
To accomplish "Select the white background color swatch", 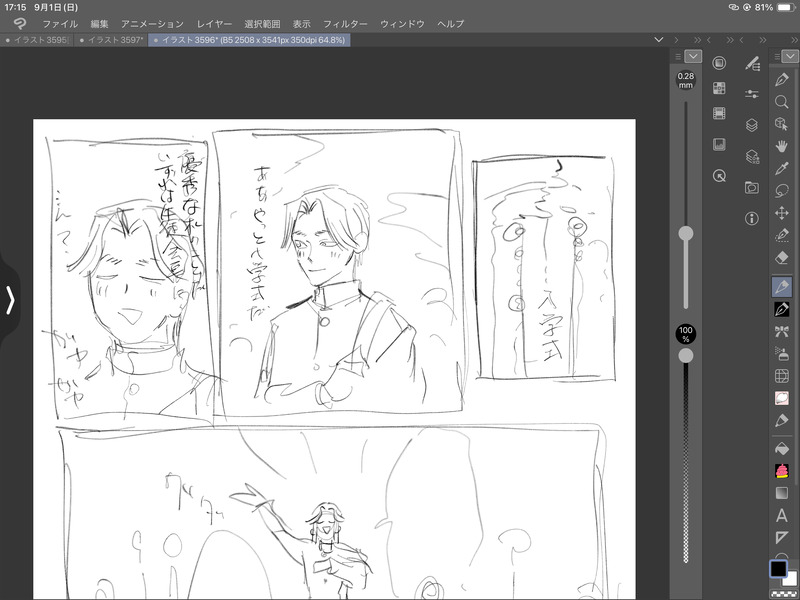I will 790,580.
